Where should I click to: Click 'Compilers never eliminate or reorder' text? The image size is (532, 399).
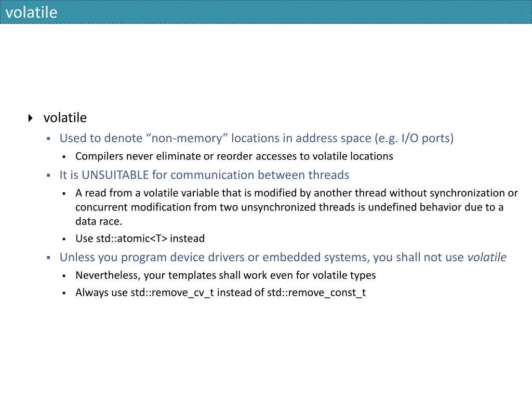(x=234, y=156)
